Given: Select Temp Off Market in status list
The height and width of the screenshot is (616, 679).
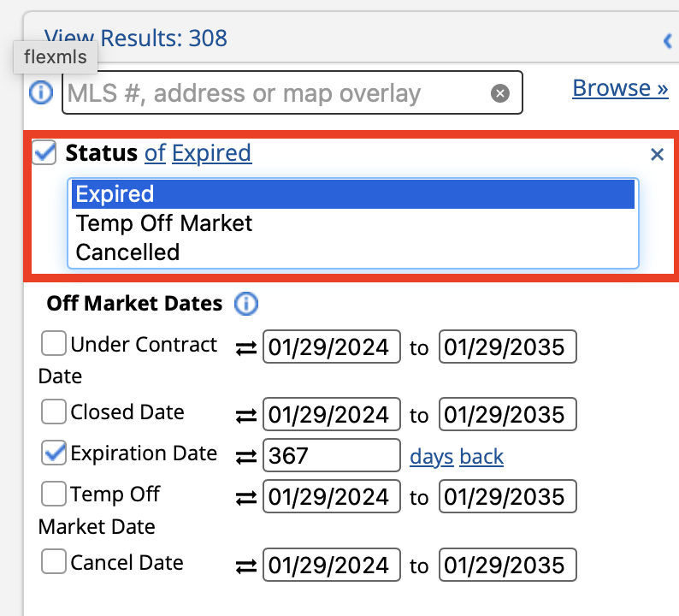Looking at the screenshot, I should coord(353,223).
